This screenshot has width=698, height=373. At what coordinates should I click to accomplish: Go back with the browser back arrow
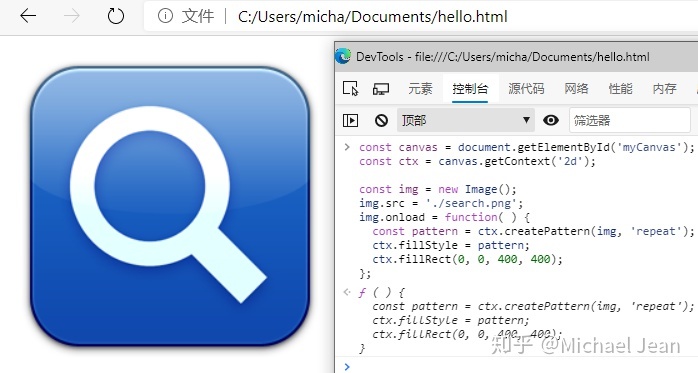coord(28,16)
